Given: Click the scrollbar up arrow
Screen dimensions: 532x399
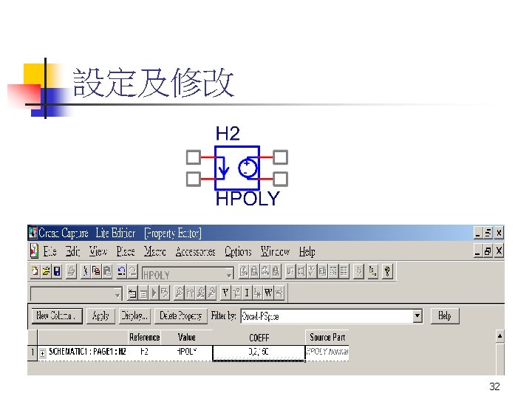Looking at the screenshot, I should click(499, 336).
